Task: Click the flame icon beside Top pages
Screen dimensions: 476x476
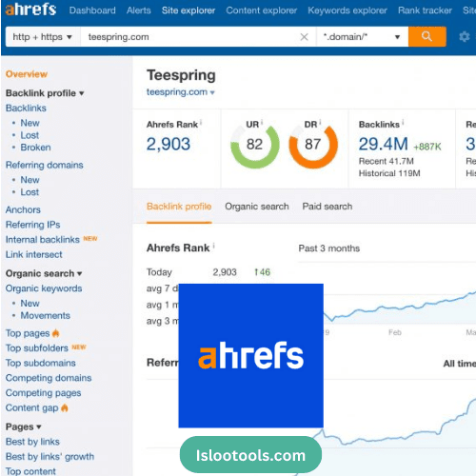Action: (x=56, y=333)
